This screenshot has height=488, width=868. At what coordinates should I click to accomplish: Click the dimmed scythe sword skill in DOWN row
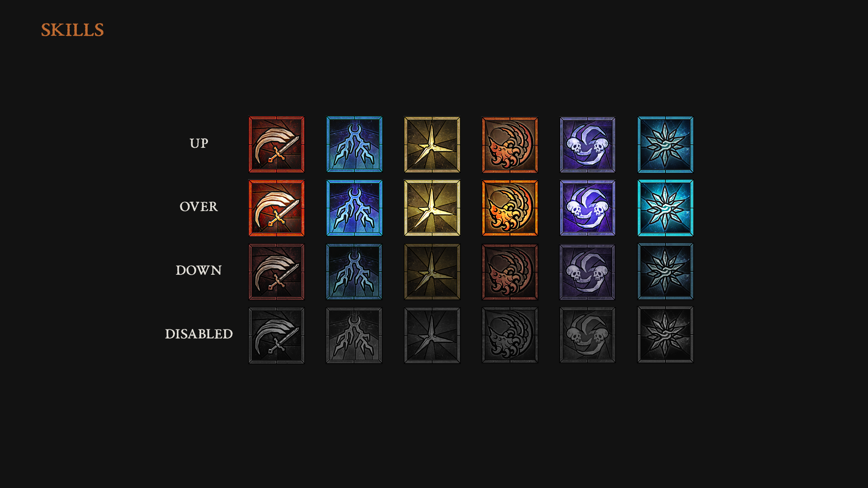[277, 272]
